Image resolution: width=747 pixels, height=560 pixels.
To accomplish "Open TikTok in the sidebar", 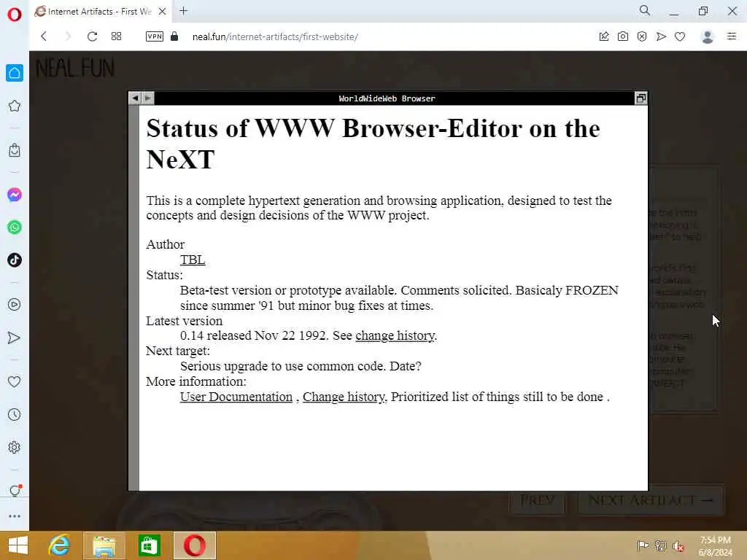I will coord(15,260).
